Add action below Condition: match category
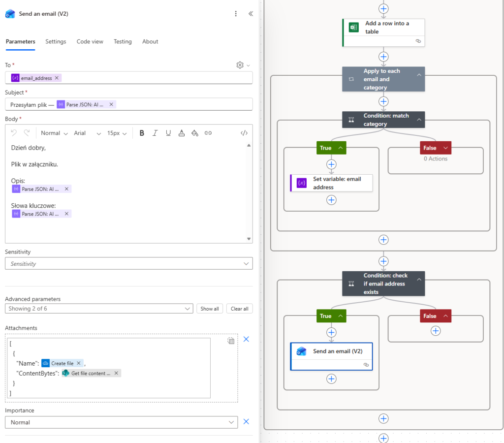Image resolution: width=504 pixels, height=443 pixels. (383, 240)
